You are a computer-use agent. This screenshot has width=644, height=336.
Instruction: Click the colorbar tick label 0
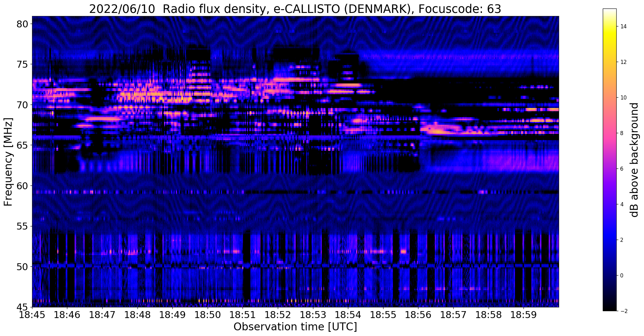621,276
